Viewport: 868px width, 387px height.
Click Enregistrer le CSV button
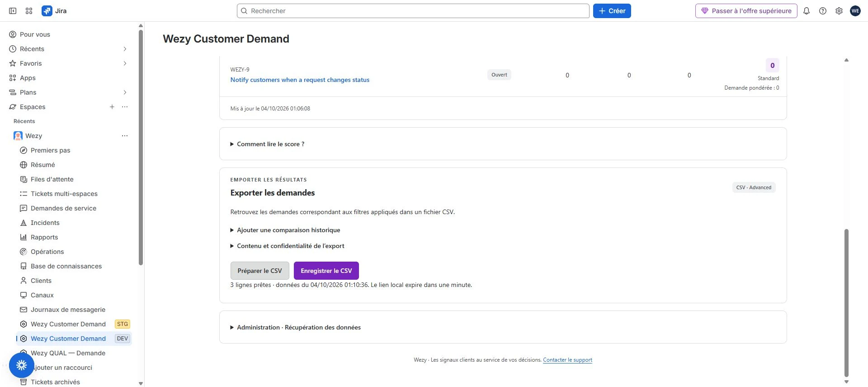326,271
